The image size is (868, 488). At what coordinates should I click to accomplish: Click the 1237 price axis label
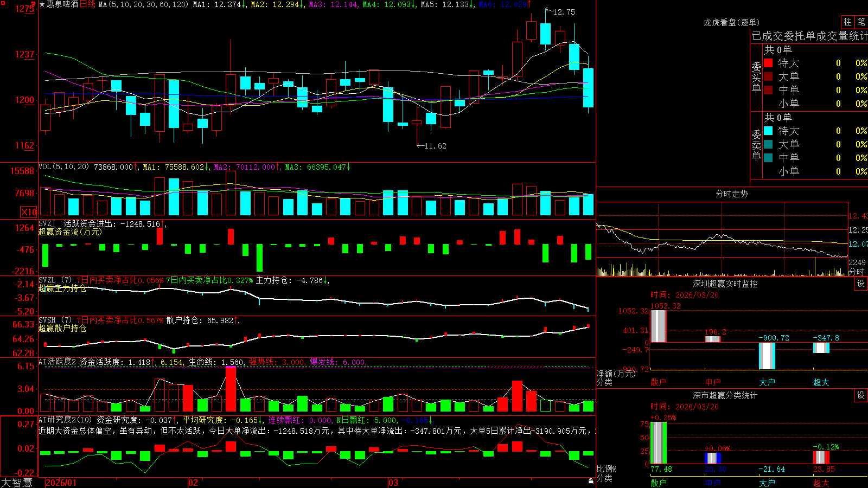pyautogui.click(x=24, y=54)
